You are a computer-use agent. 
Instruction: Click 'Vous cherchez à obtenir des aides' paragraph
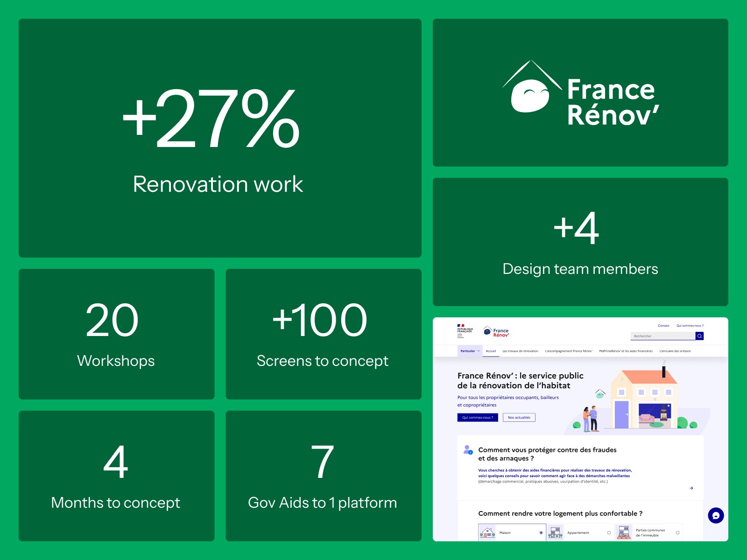coord(555,476)
